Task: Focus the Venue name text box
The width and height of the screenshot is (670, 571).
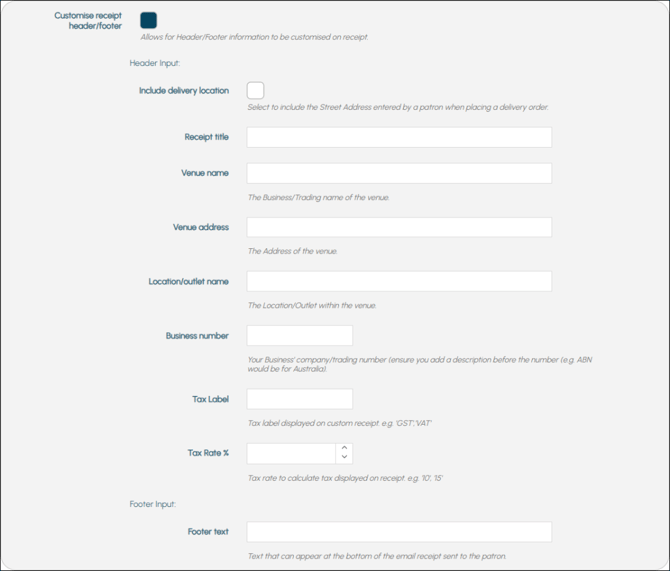Action: tap(399, 173)
